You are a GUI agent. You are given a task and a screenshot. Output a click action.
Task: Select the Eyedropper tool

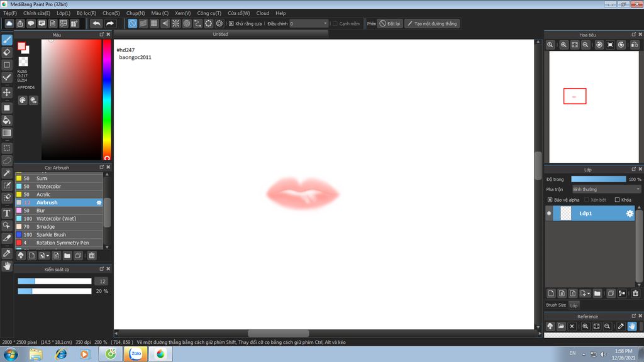click(x=7, y=253)
